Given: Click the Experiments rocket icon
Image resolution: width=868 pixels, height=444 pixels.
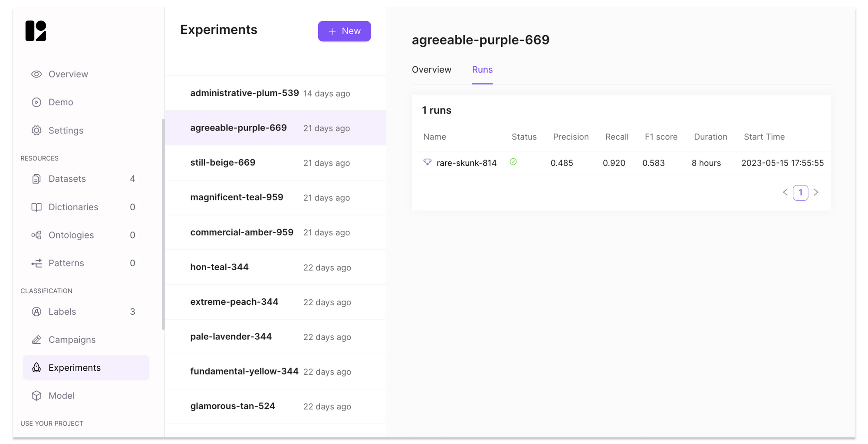Looking at the screenshot, I should pos(36,367).
